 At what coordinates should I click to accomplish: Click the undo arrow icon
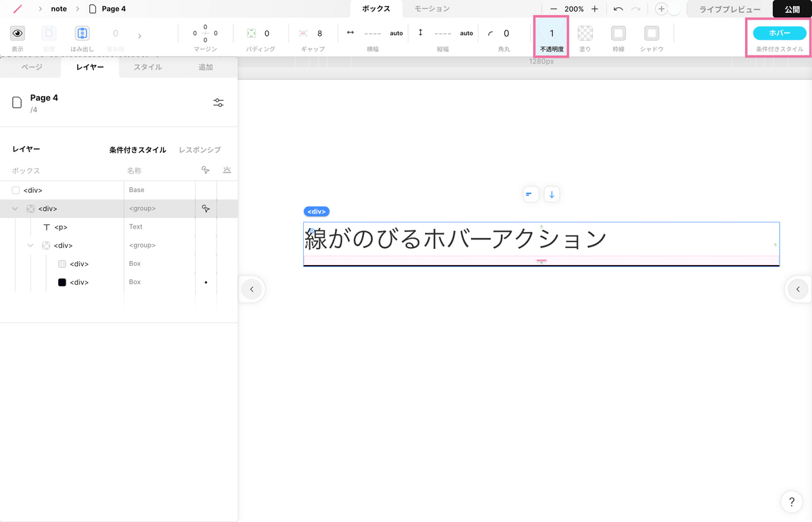coord(618,9)
